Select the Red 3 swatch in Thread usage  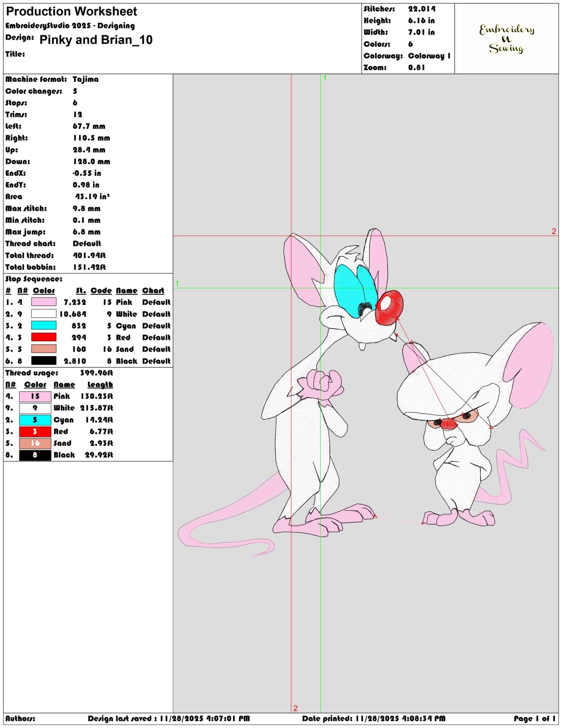[x=35, y=432]
